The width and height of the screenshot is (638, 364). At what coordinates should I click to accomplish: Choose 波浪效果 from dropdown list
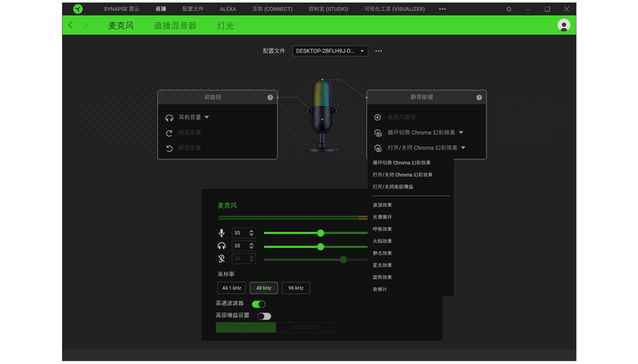pos(383,205)
